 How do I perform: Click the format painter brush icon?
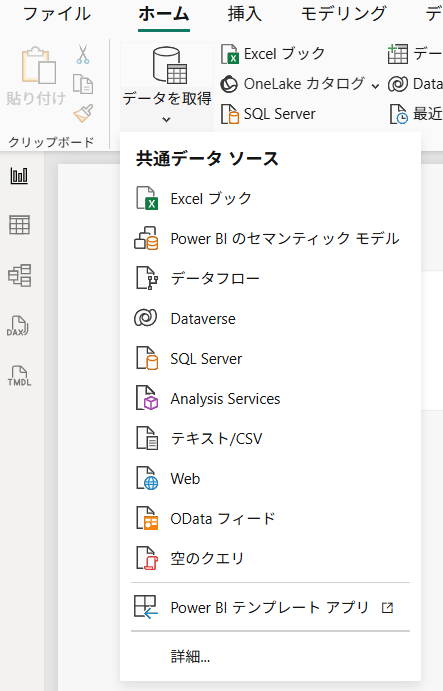(x=83, y=113)
